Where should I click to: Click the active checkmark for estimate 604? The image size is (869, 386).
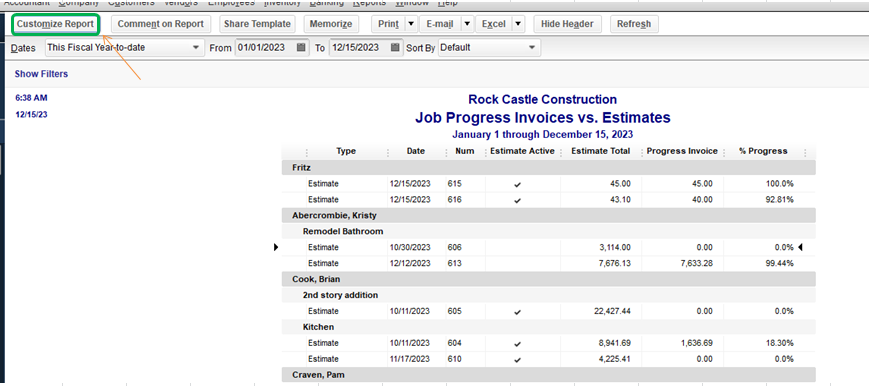tap(518, 344)
